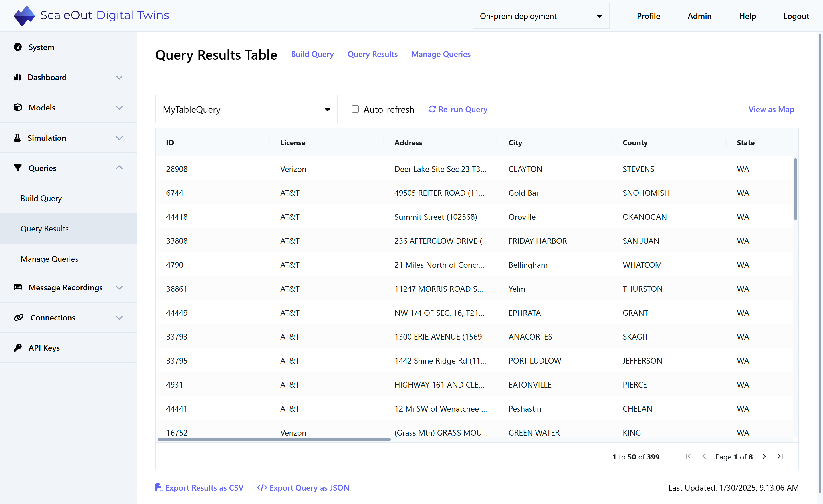
Task: Click the Re-run Query text
Action: coord(463,109)
